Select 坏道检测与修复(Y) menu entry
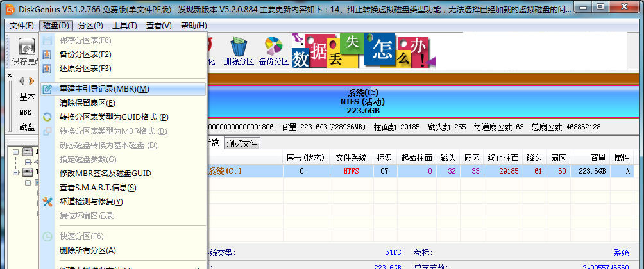The width and height of the screenshot is (644, 269). [x=123, y=201]
